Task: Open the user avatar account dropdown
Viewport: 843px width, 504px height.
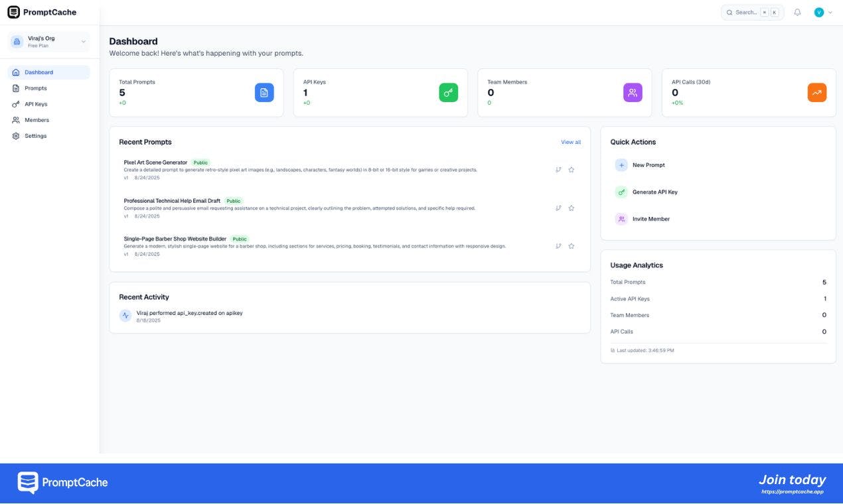Action: [x=823, y=13]
